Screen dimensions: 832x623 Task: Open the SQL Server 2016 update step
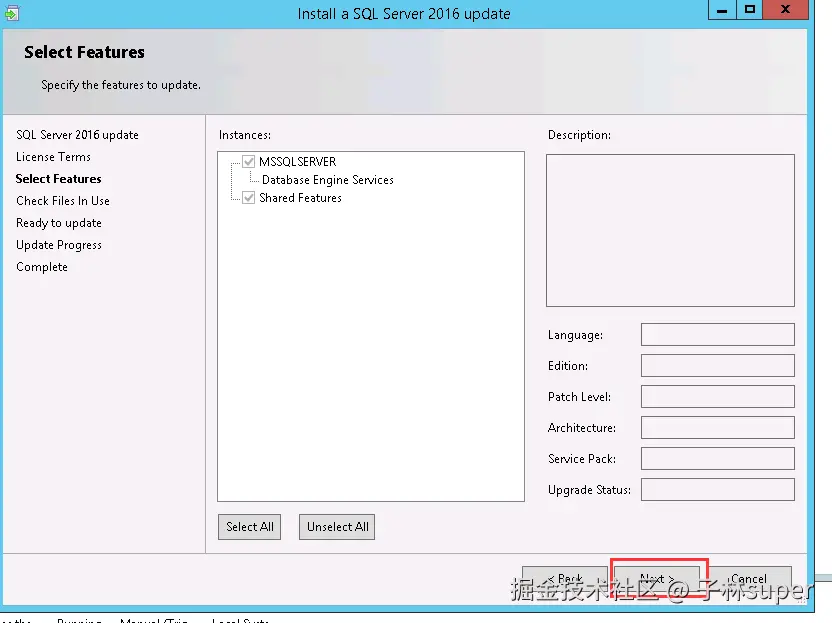pyautogui.click(x=77, y=135)
